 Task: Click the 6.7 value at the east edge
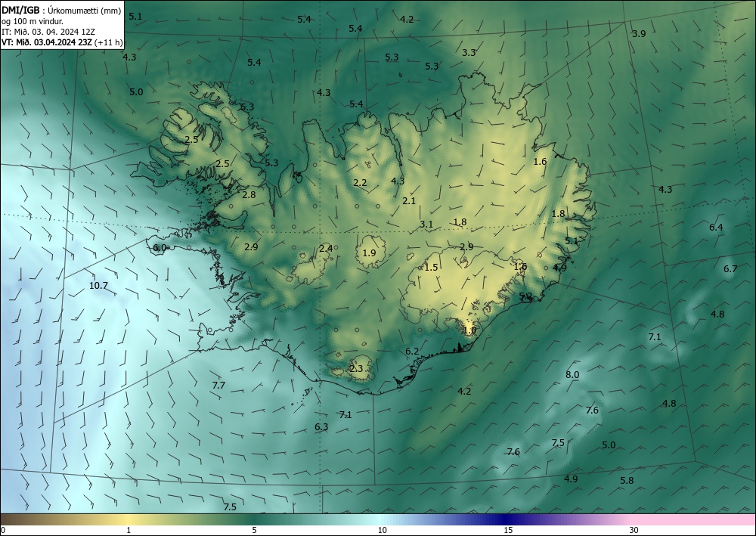click(x=730, y=269)
